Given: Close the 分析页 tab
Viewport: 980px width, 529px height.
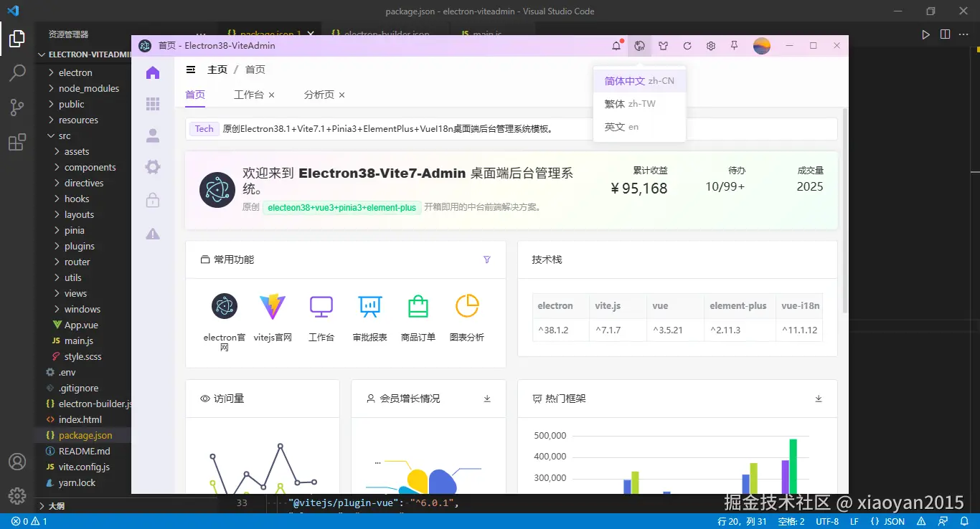Looking at the screenshot, I should tap(342, 95).
